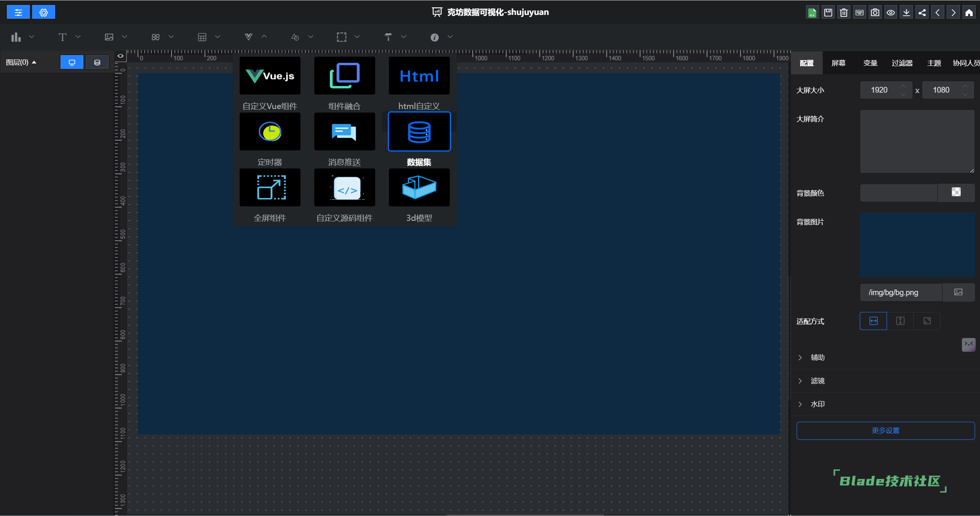Screen dimensions: 980x516
Task: Switch to the 过滤器 tab
Action: coord(902,63)
